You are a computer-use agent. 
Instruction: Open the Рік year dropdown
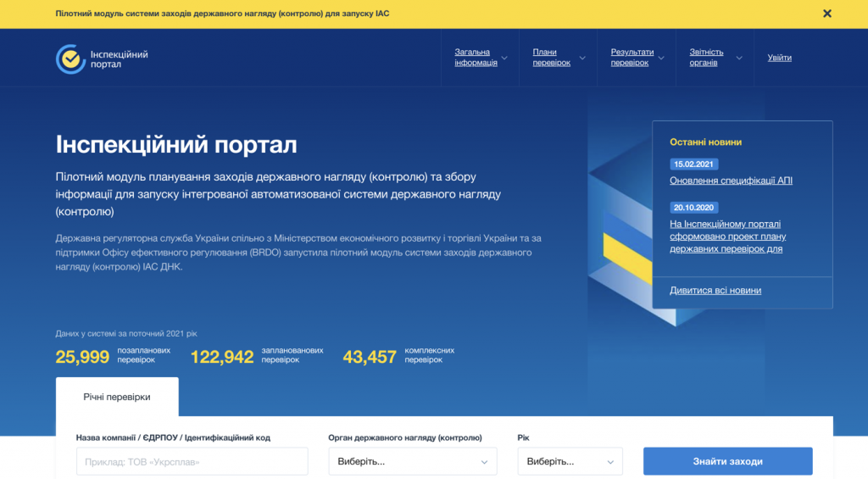[x=570, y=461]
